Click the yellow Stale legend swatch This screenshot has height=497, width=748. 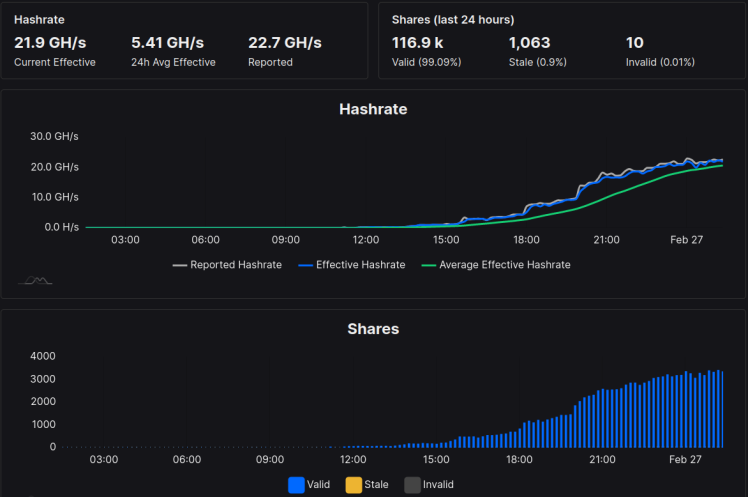[353, 485]
